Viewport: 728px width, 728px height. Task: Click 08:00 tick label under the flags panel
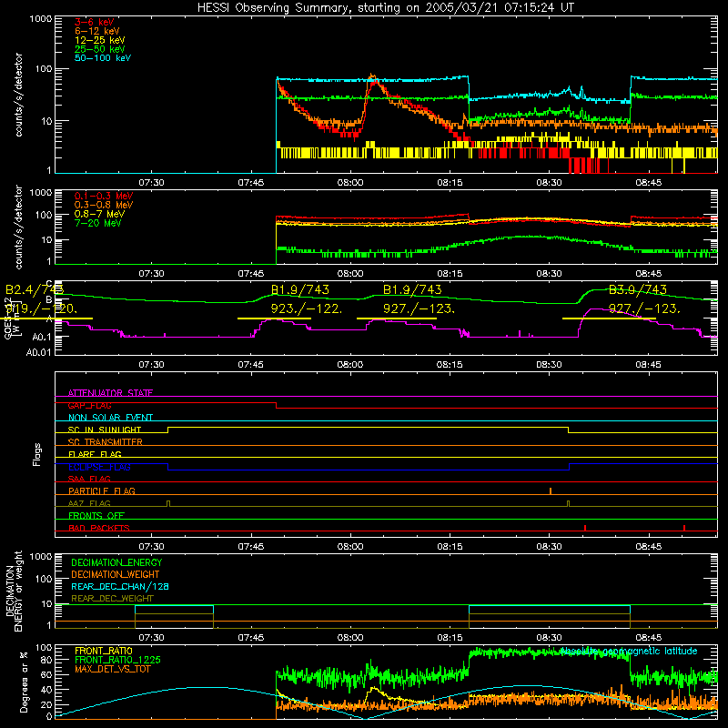pyautogui.click(x=350, y=547)
